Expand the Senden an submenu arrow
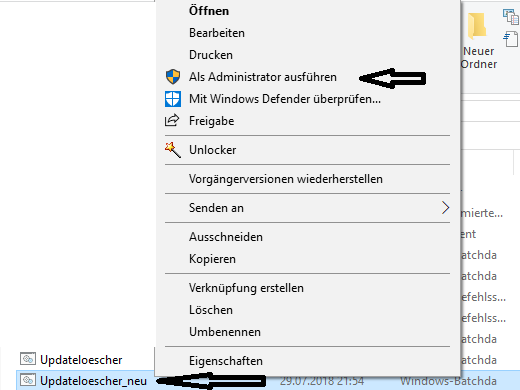 coord(445,208)
